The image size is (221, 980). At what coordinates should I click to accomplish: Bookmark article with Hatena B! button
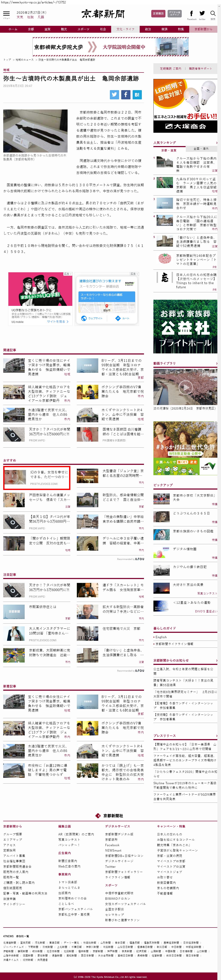click(137, 95)
